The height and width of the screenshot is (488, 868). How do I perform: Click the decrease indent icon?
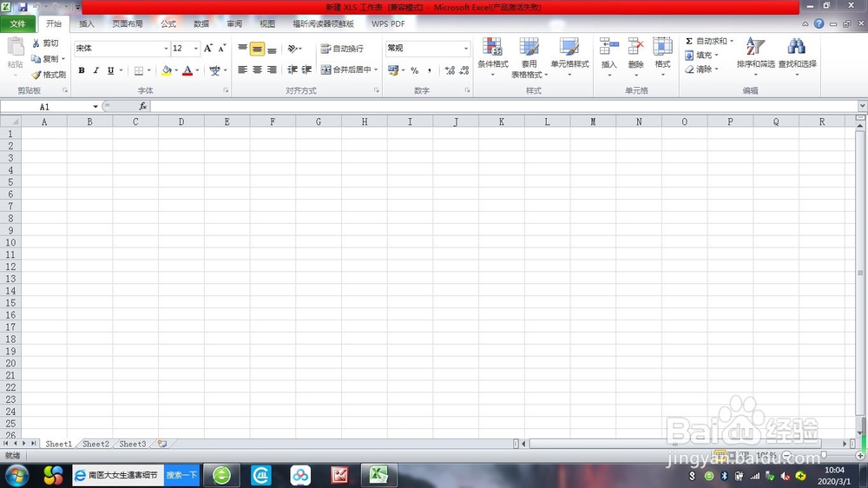click(x=293, y=69)
